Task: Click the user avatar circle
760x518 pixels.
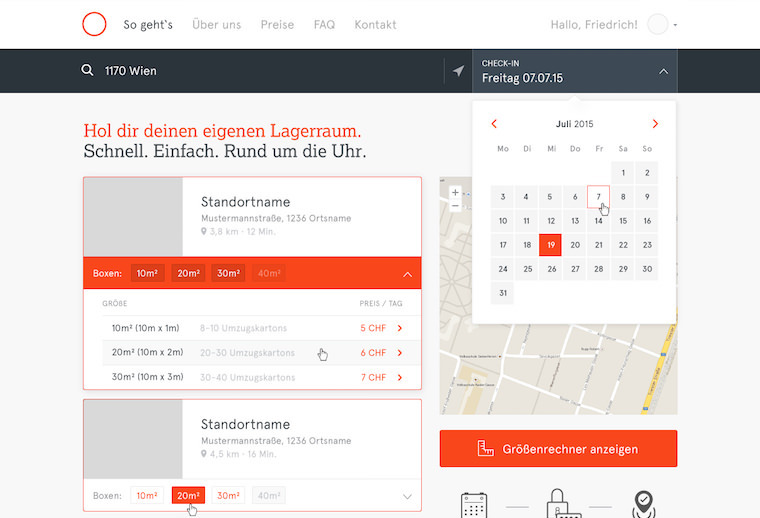Action: [658, 24]
